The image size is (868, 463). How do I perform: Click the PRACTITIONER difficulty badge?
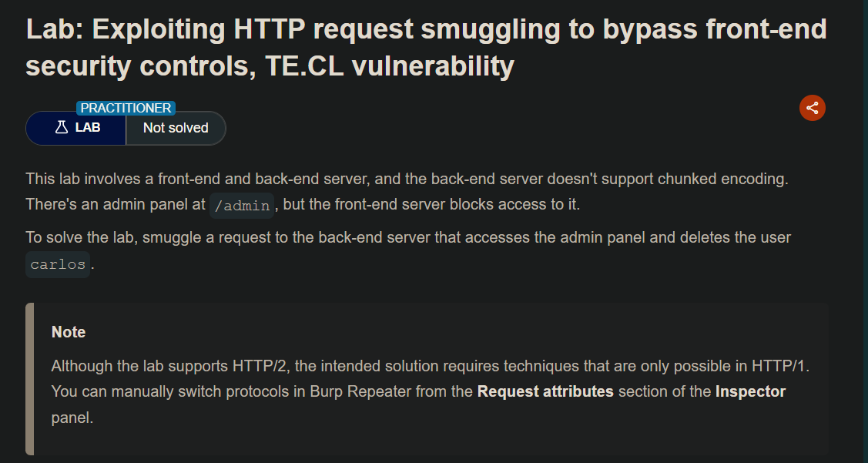pos(126,108)
